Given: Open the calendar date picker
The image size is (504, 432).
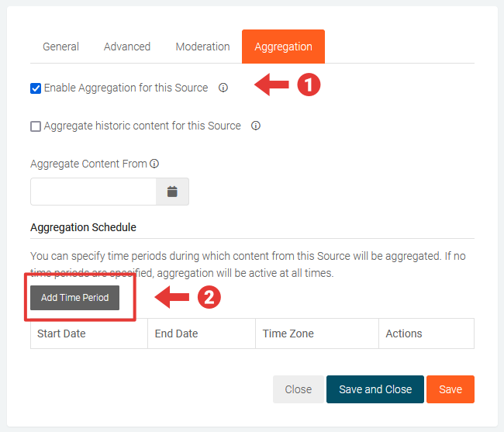Looking at the screenshot, I should (173, 192).
